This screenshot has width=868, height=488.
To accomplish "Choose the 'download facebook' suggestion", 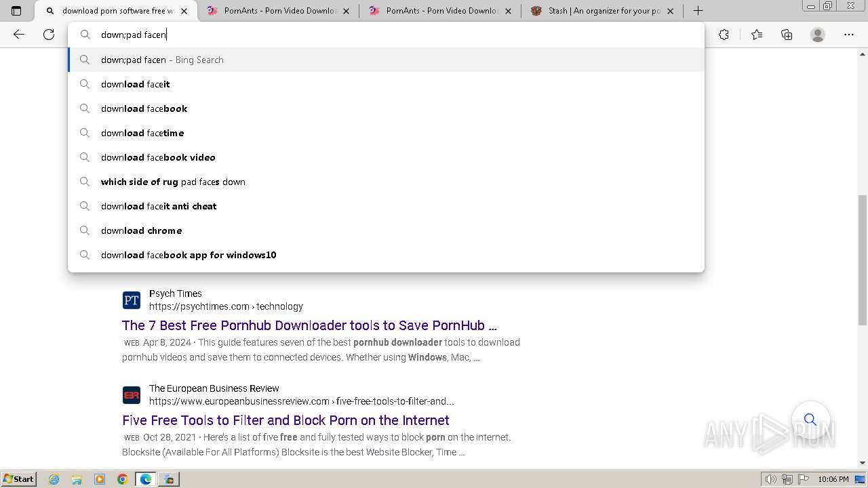I will click(x=387, y=108).
